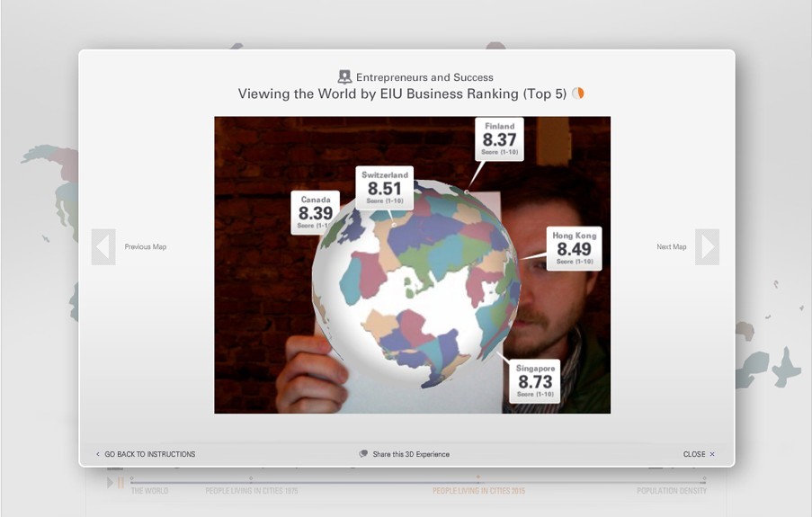Screen dimensions: 812x517
Task: Share this 3D Experience
Action: tap(410, 454)
